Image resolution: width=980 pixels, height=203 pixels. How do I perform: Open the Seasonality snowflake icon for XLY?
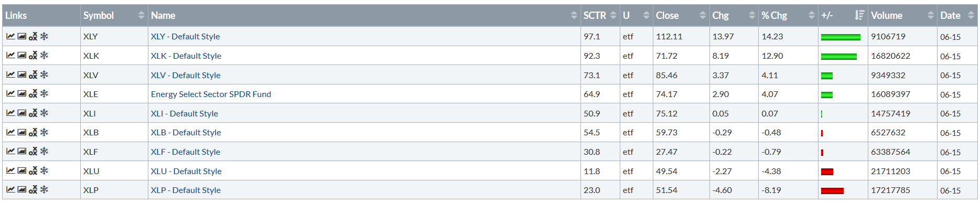click(45, 36)
